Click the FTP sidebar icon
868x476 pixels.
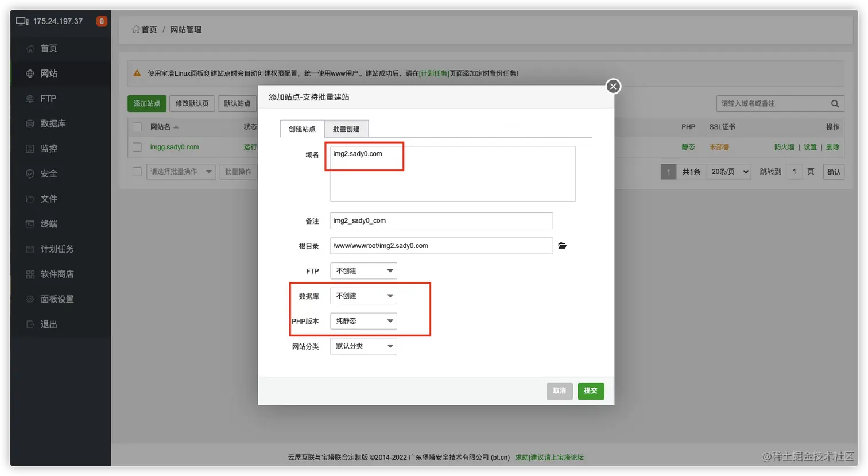click(30, 99)
